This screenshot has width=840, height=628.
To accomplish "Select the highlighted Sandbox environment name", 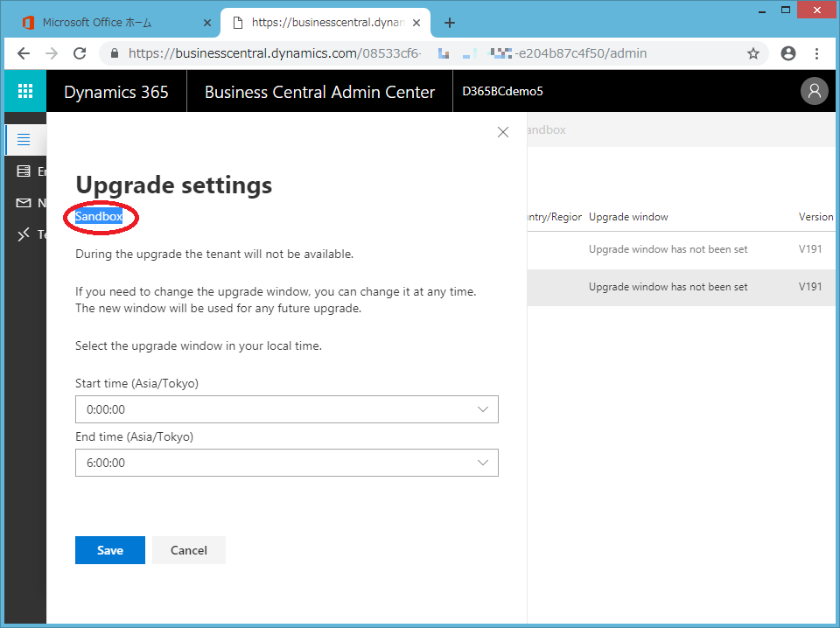I will click(x=99, y=216).
